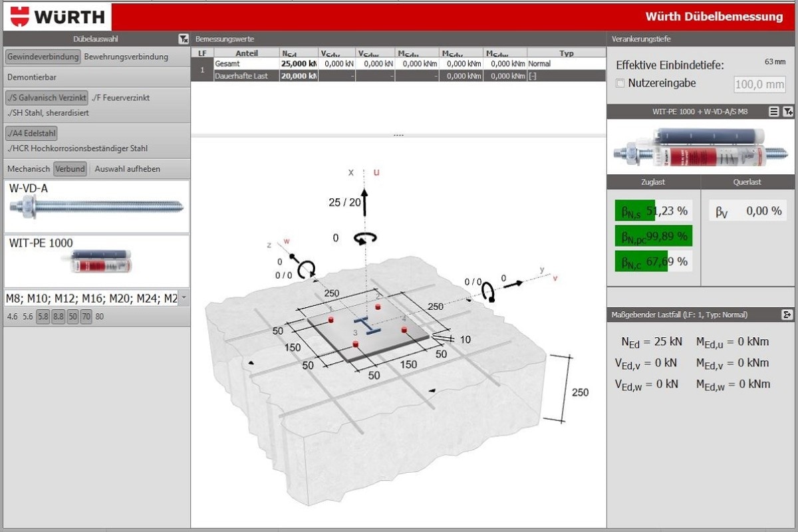Toggle Demontierbar filter
Screen dimensions: 798x532
coord(32,77)
